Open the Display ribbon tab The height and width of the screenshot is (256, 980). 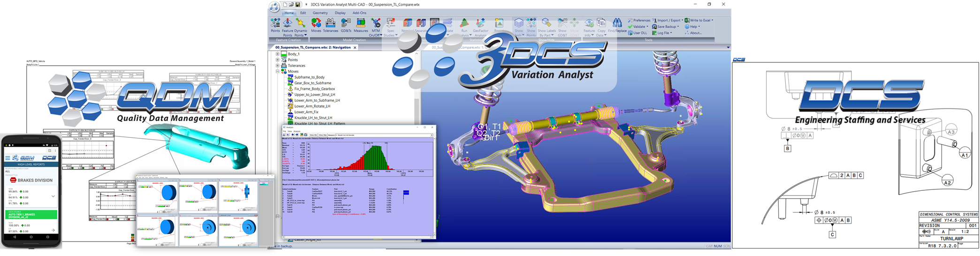340,13
